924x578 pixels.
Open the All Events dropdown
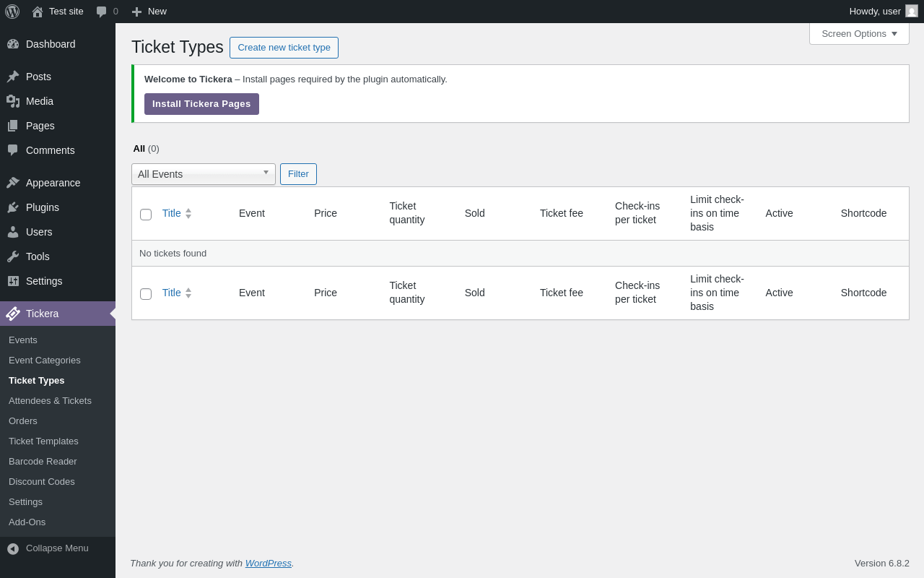[x=203, y=174]
